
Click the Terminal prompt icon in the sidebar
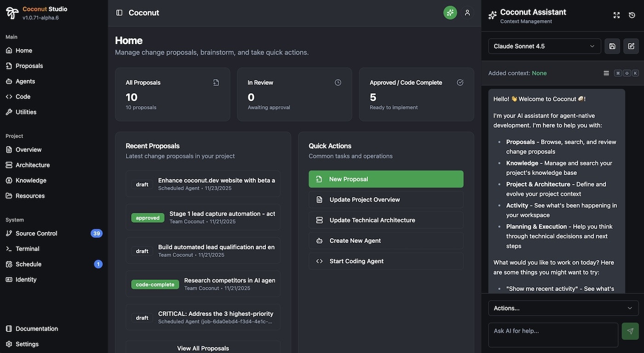9,249
